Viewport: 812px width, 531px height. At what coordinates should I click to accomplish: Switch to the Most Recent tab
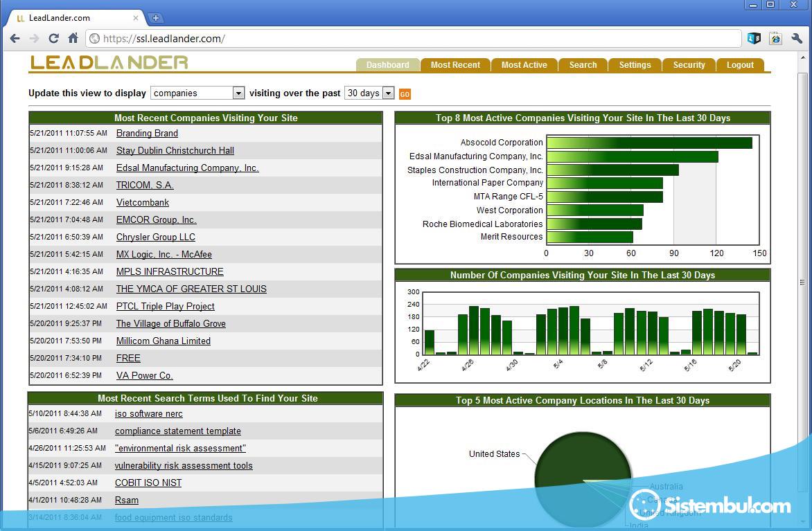tap(455, 65)
